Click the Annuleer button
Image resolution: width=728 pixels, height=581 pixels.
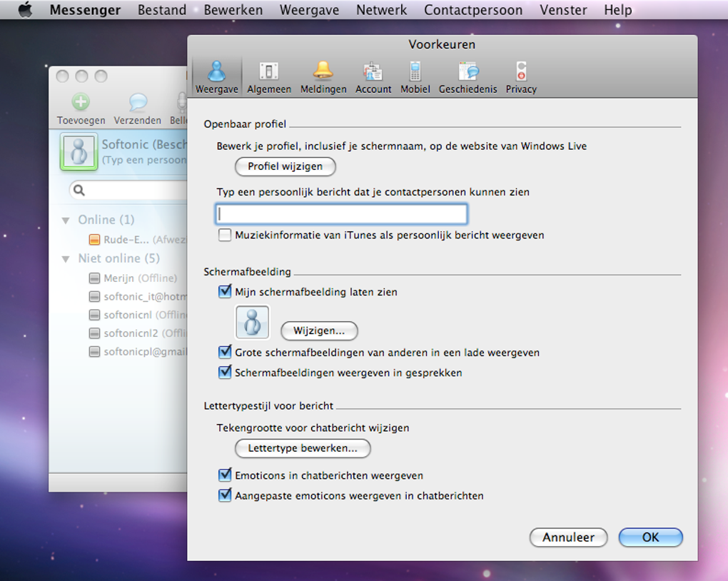pos(568,537)
